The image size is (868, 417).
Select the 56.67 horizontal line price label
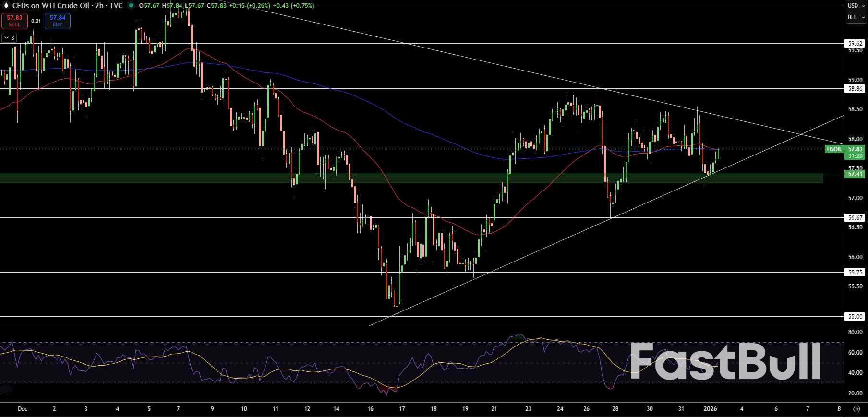pos(856,217)
